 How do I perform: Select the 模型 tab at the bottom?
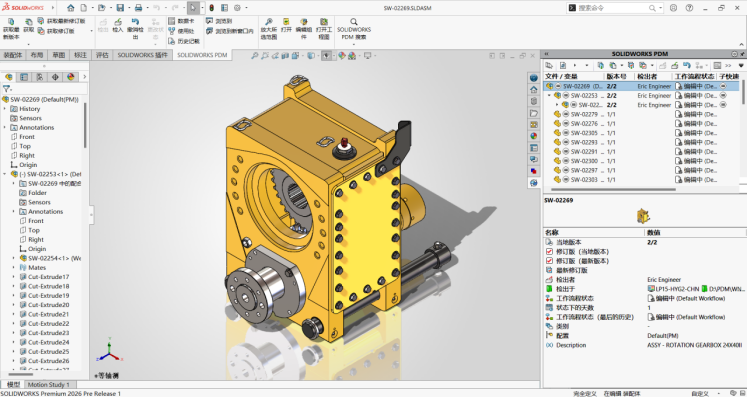(13, 385)
